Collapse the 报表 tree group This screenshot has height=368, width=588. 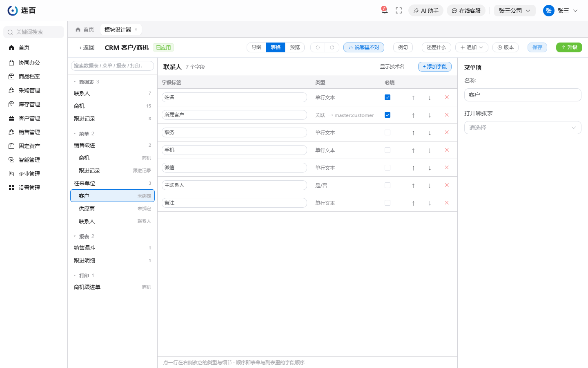click(75, 236)
